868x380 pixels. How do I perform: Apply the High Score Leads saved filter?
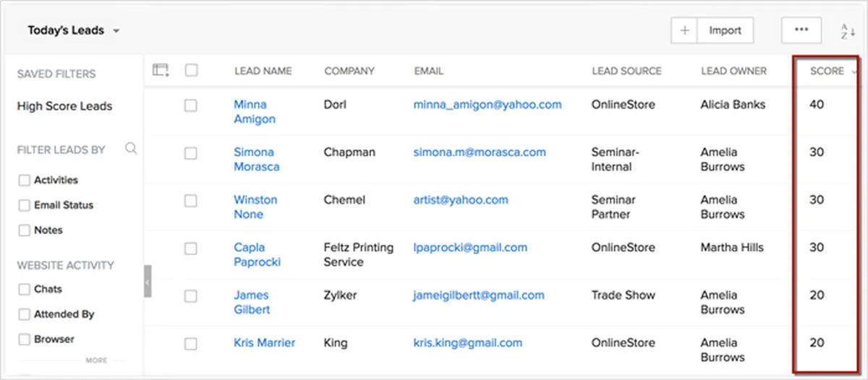click(x=64, y=106)
